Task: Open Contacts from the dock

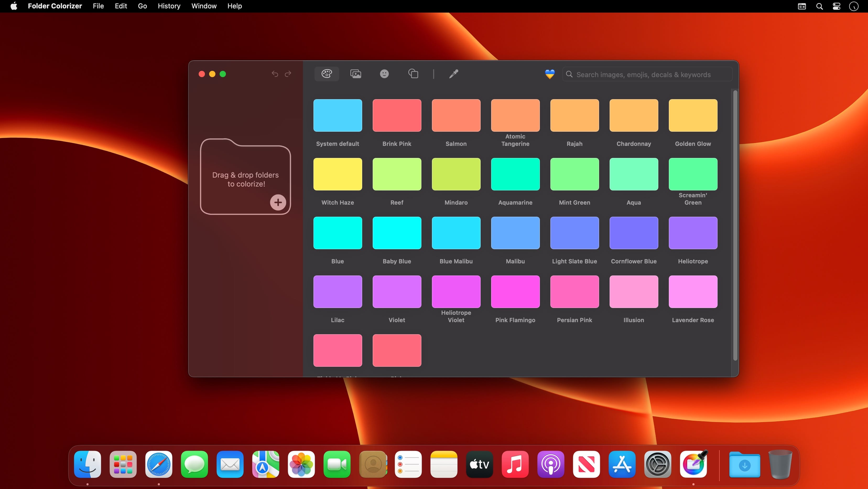Action: (x=373, y=464)
